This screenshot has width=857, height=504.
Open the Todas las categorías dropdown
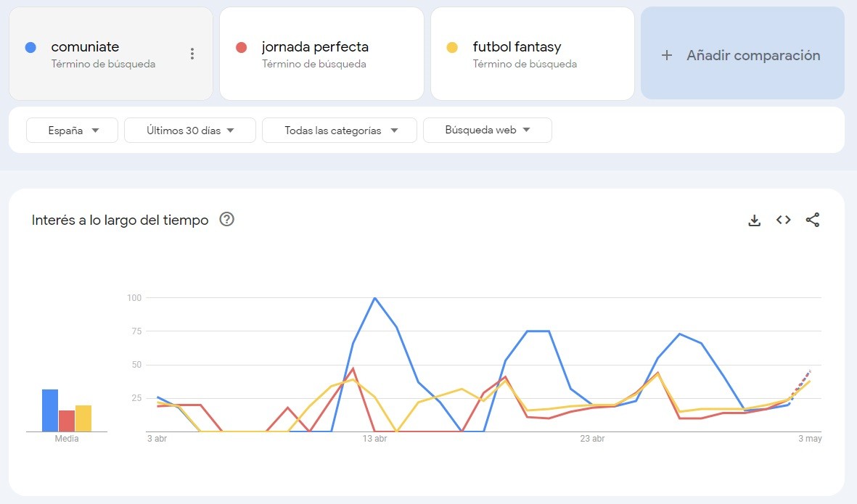tap(340, 131)
